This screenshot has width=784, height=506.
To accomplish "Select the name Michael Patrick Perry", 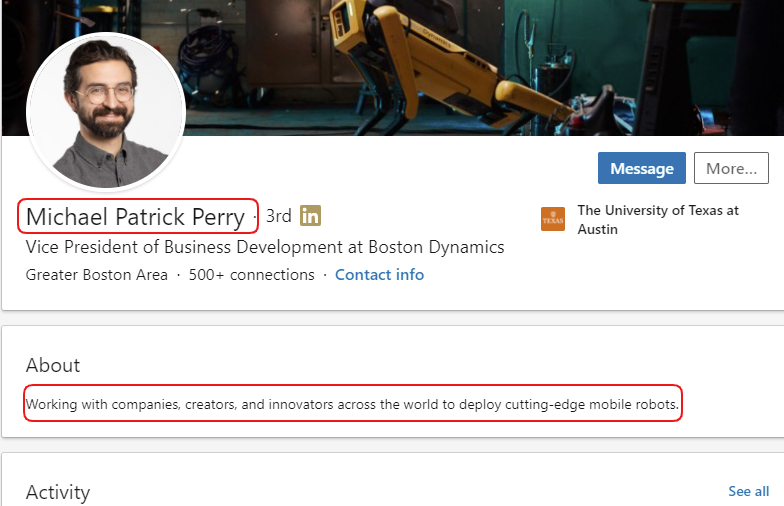I will point(135,216).
